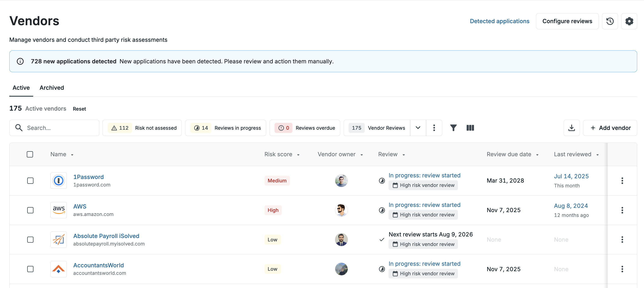Image resolution: width=644 pixels, height=288 pixels.
Task: Click the Absolute Payroll iSolved logo
Action: pos(58,240)
